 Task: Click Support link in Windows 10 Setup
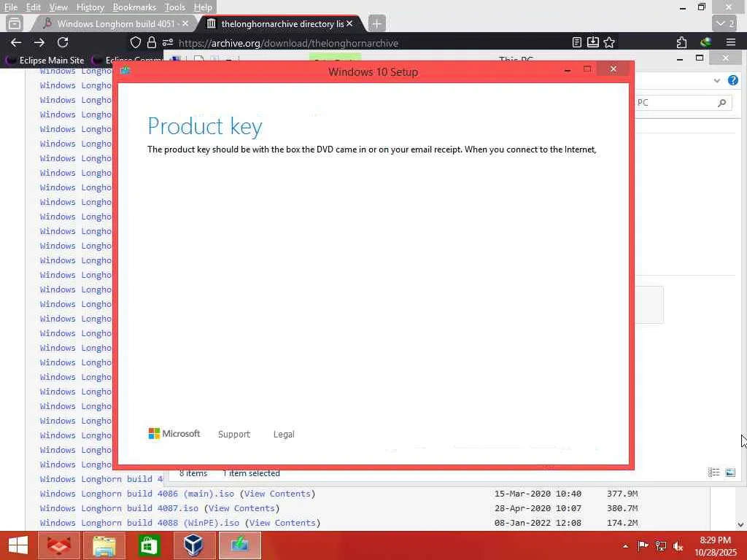pos(234,434)
